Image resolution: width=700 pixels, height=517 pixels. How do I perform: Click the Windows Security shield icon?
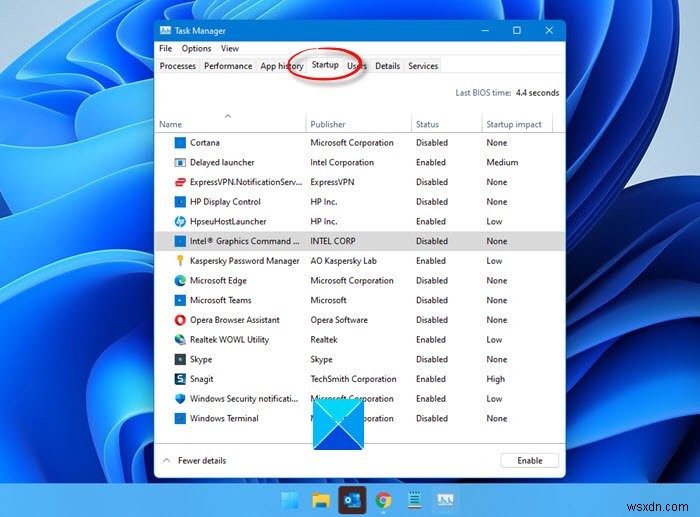tap(180, 399)
